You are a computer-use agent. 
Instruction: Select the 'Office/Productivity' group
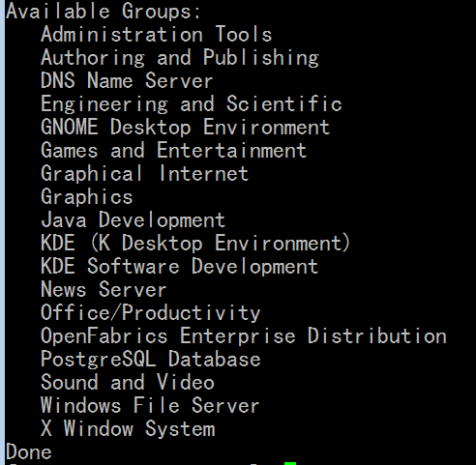pos(151,313)
